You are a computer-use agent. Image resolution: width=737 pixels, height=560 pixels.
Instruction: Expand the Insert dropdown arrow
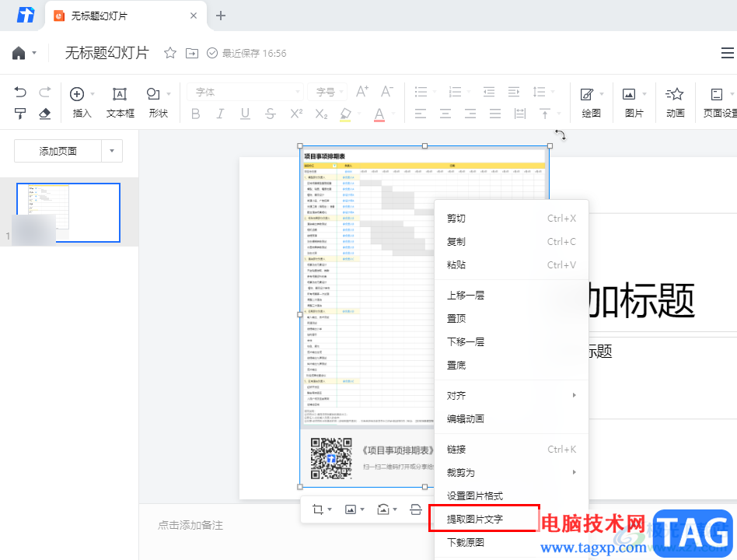coord(92,94)
